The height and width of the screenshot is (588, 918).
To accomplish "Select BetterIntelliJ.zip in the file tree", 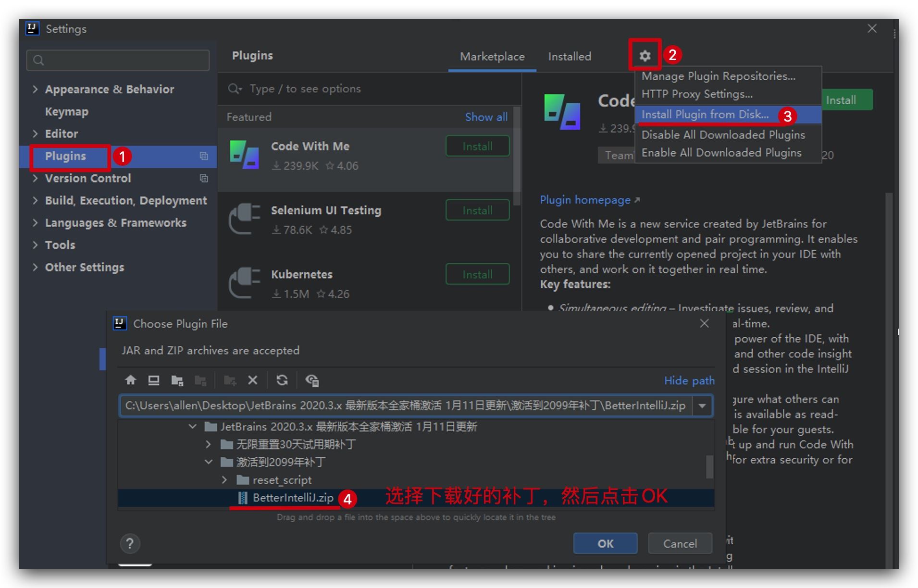I will [x=293, y=498].
